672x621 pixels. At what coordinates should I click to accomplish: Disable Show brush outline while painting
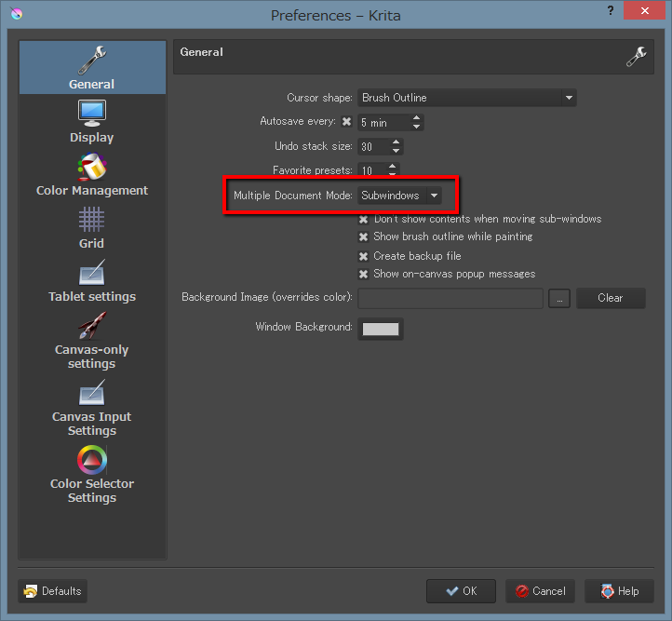[363, 237]
